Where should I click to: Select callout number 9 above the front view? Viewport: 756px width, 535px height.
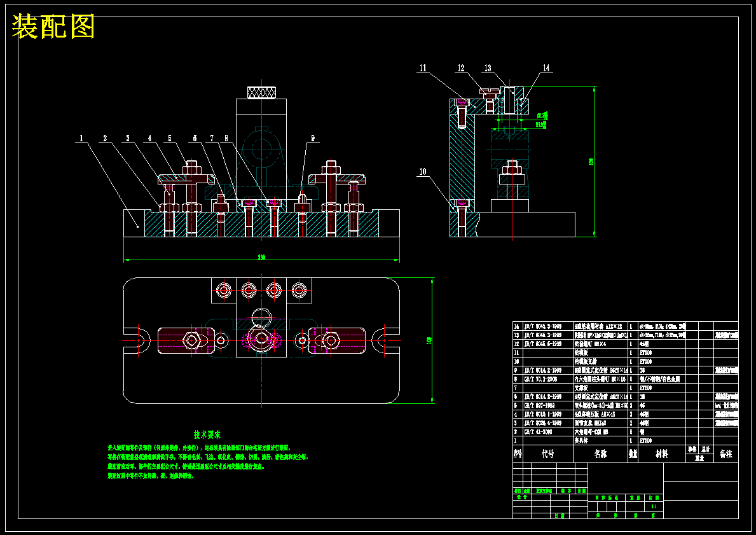[x=312, y=139]
